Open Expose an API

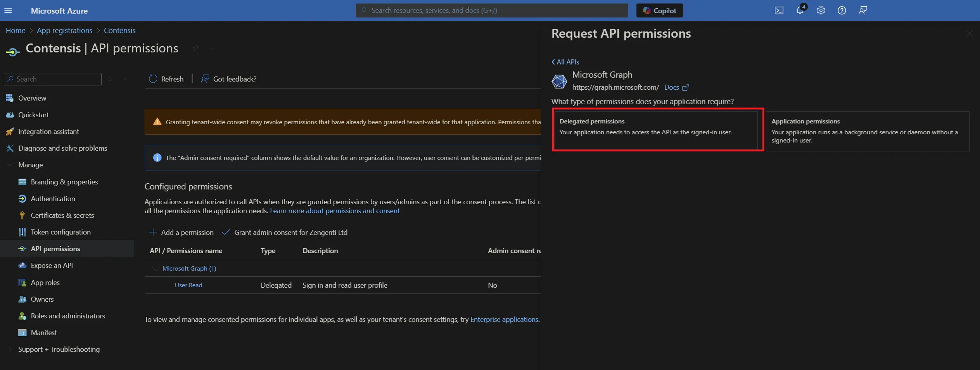coord(52,265)
